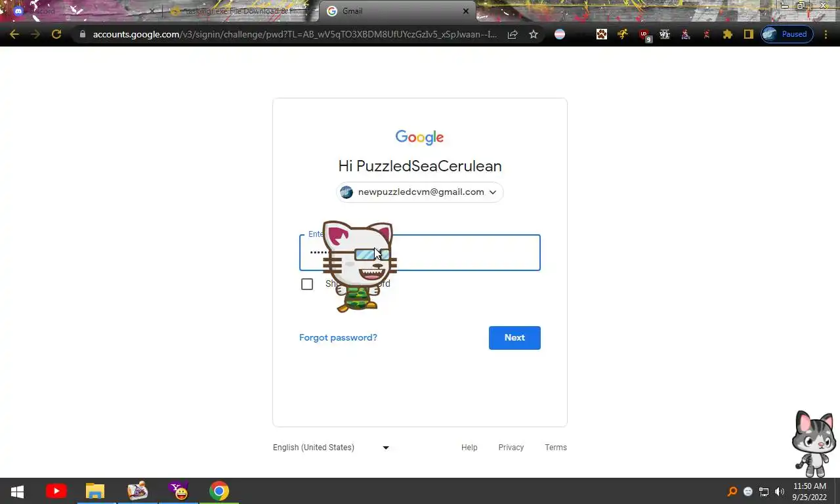Open the Help link in footer
Viewport: 840px width, 504px height.
469,448
